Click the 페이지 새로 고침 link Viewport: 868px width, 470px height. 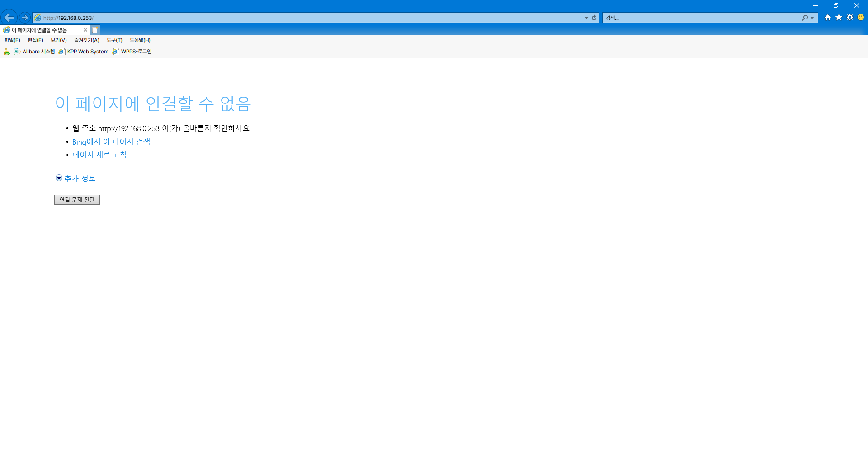tap(99, 155)
